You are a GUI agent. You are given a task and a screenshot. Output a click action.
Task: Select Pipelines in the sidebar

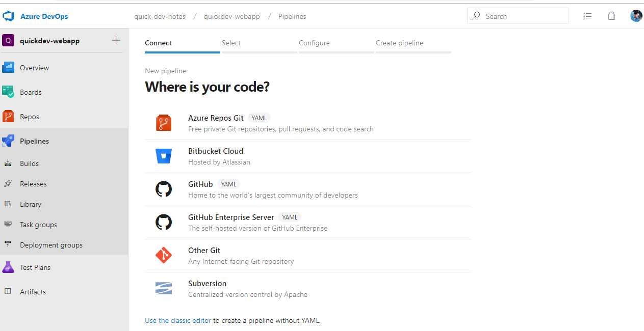[64, 141]
